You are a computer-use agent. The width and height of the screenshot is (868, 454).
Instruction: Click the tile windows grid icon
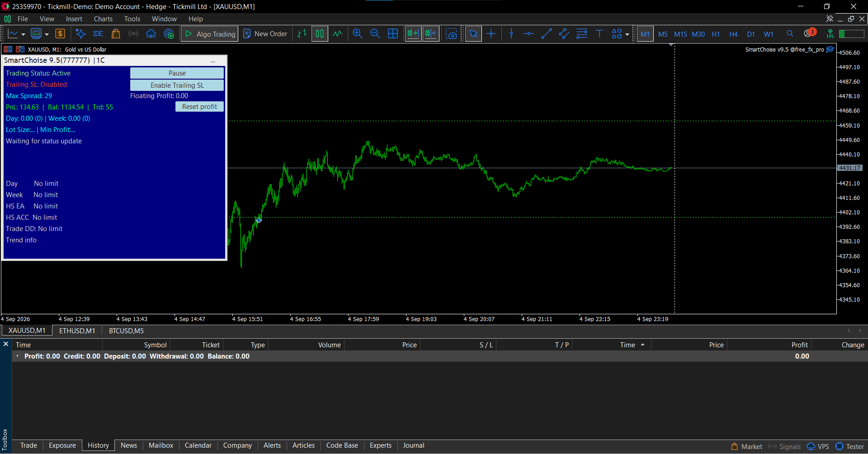pos(393,34)
